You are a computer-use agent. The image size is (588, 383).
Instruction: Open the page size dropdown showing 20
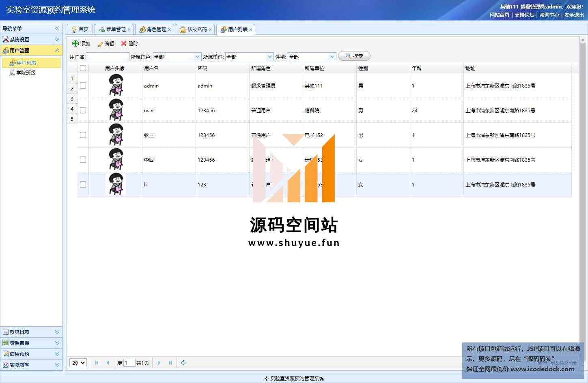point(78,363)
